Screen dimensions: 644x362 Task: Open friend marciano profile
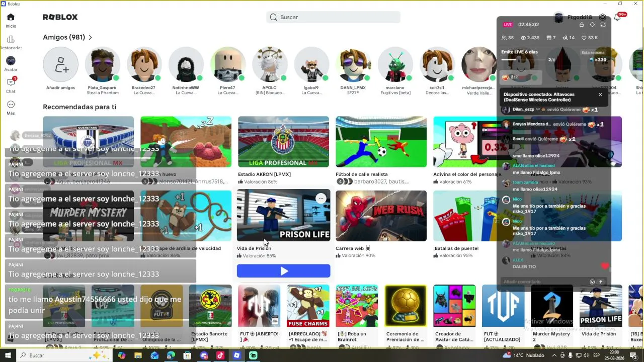point(395,64)
